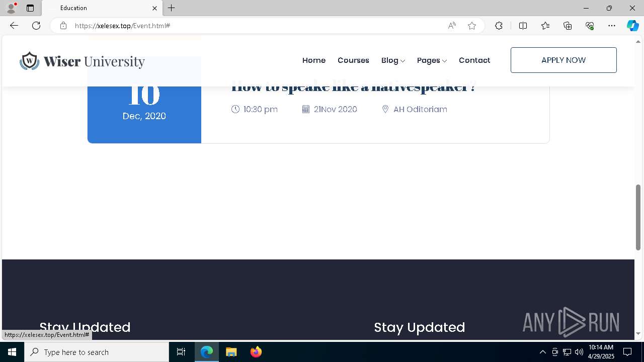View site information via the padlock icon
Viewport: 644px width, 362px height.
[x=63, y=26]
